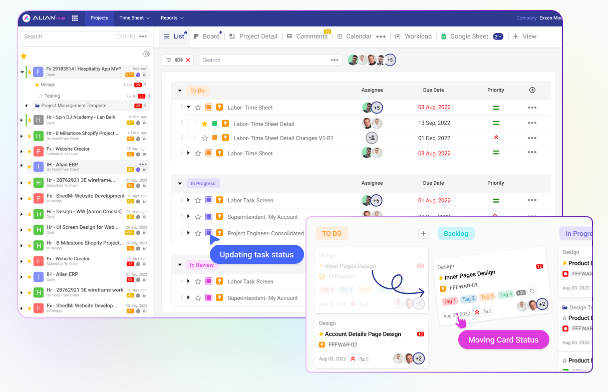
Task: Star the Time Sheet Detail Changes V1-R1 task
Action: (x=204, y=138)
